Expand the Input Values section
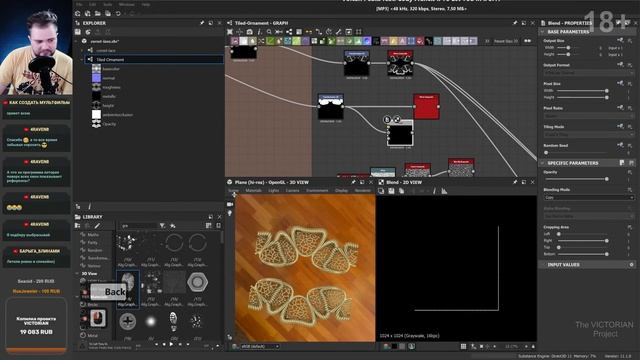 (x=543, y=265)
